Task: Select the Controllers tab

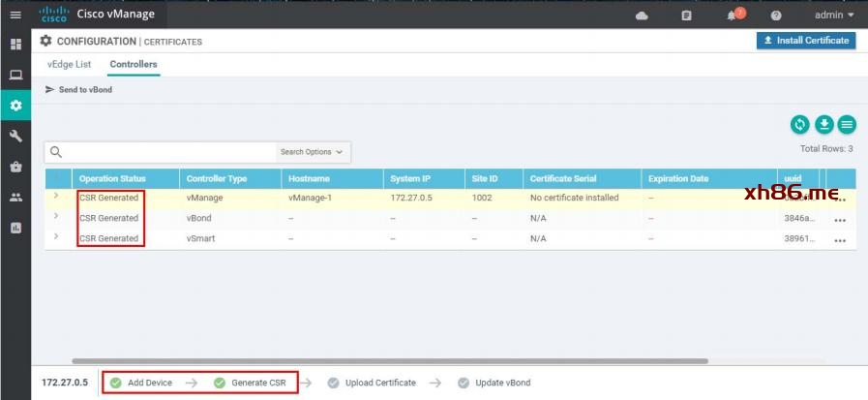Action: pyautogui.click(x=134, y=64)
